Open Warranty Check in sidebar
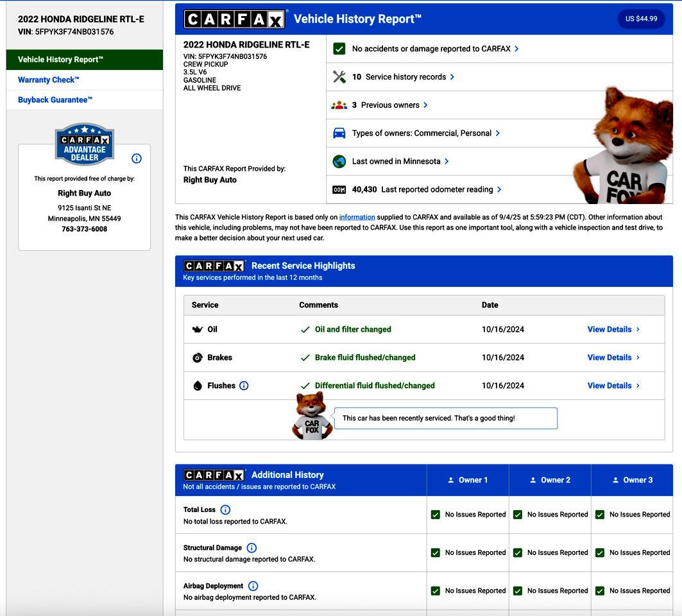Viewport: 682px width, 616px height. [x=49, y=80]
